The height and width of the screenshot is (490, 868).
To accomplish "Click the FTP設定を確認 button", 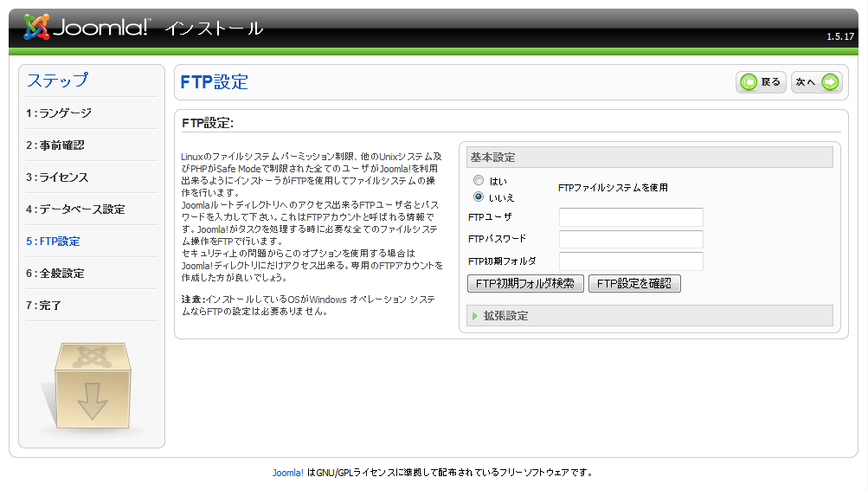I will click(634, 283).
